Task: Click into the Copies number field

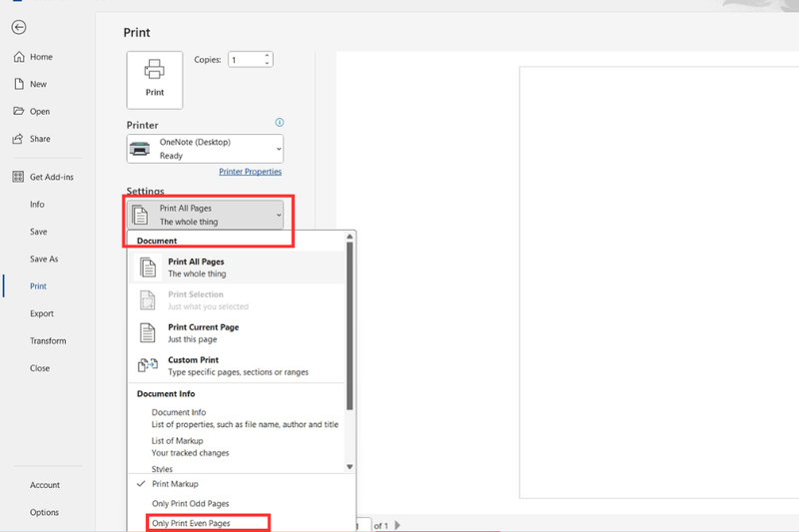Action: 246,60
